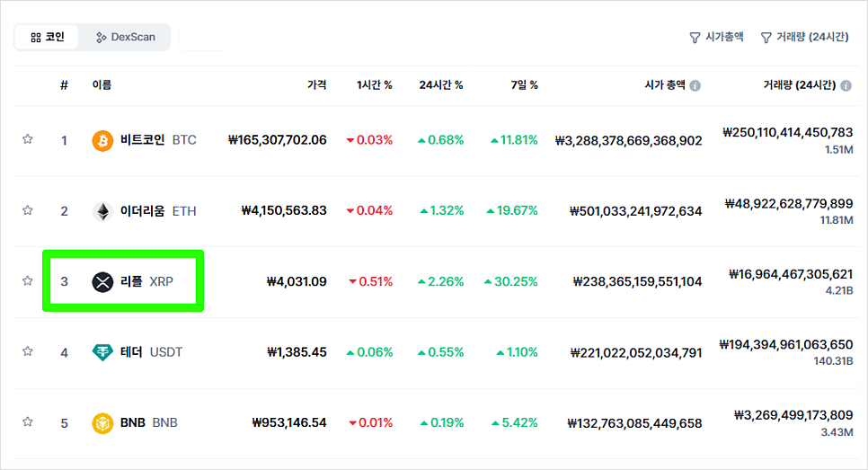Open the 비트코인 BTC link
868x470 pixels.
click(158, 140)
